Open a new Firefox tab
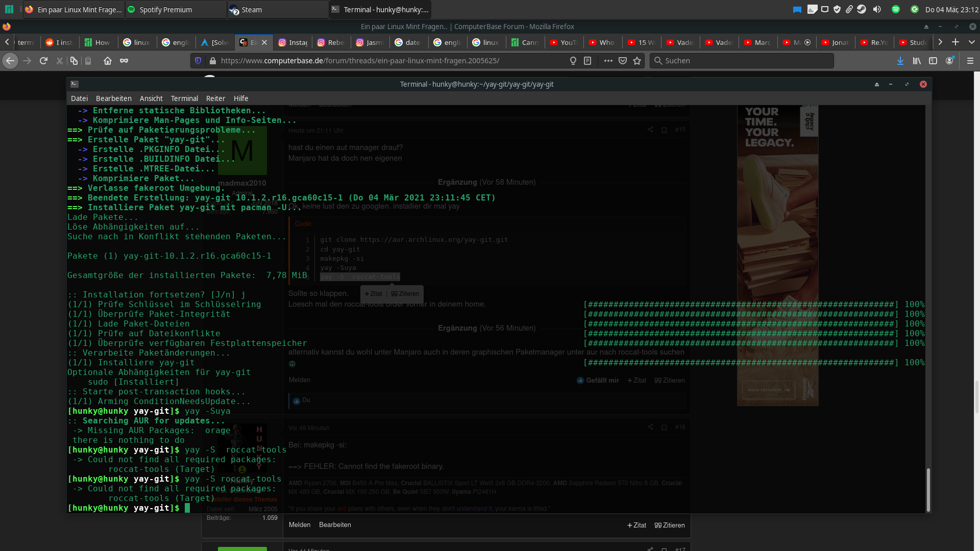This screenshot has width=980, height=551. click(955, 42)
